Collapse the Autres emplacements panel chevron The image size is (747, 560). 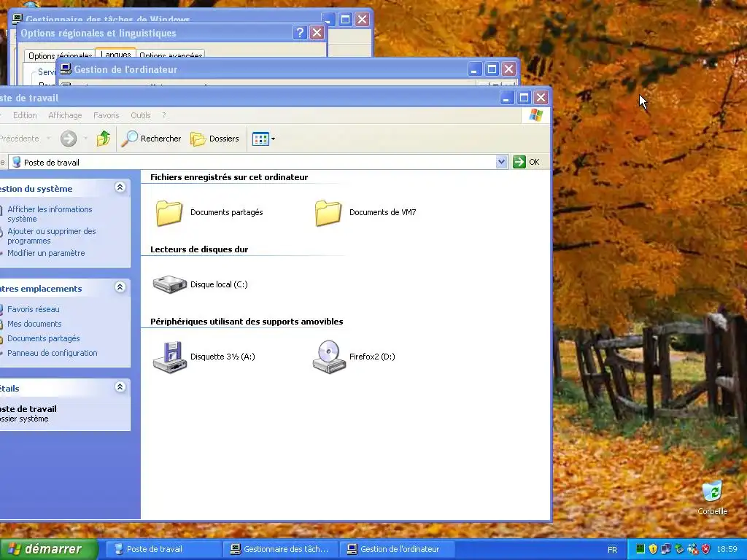click(120, 287)
